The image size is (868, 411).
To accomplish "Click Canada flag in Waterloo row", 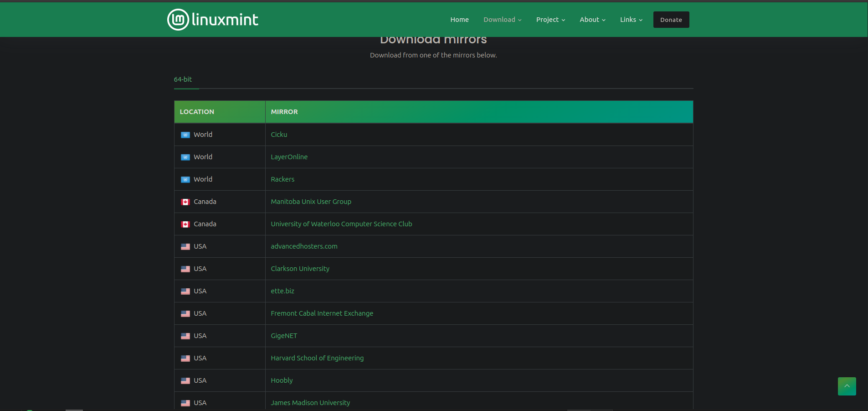I will [185, 224].
